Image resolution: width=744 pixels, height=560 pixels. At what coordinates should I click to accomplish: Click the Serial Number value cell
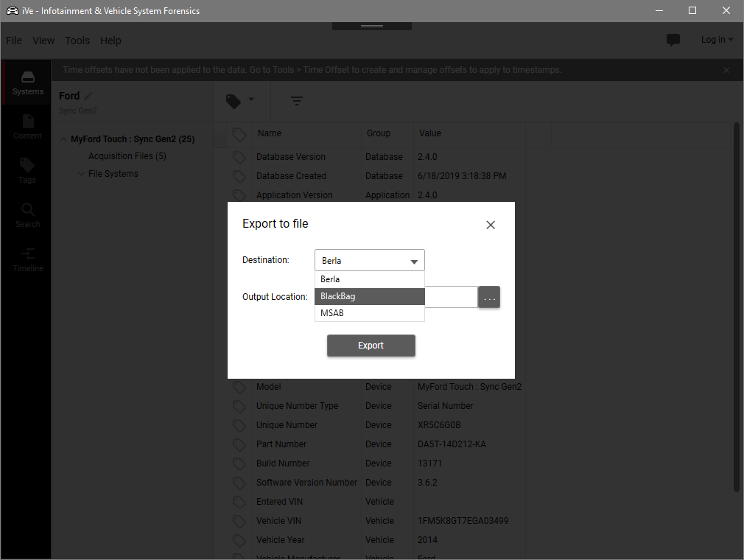446,406
